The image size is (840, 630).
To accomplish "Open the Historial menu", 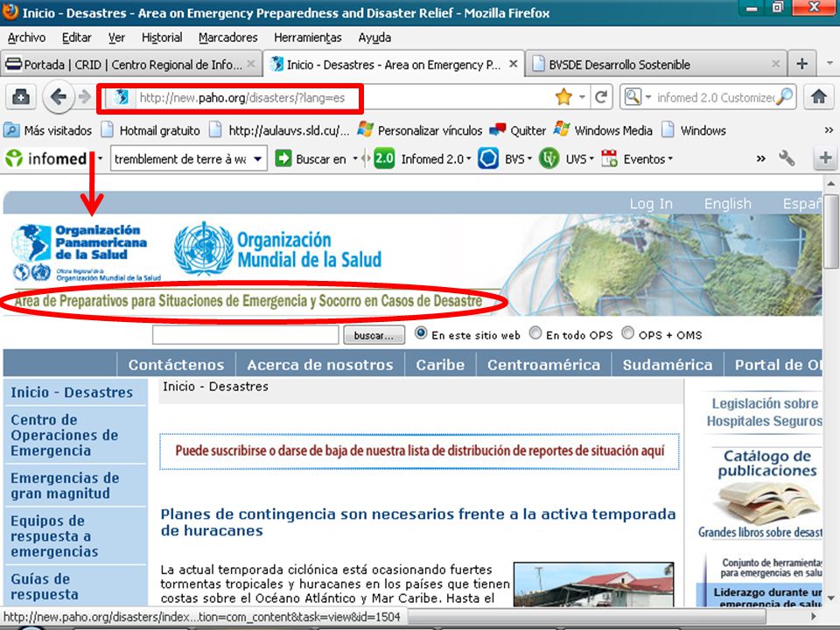I will (x=162, y=38).
